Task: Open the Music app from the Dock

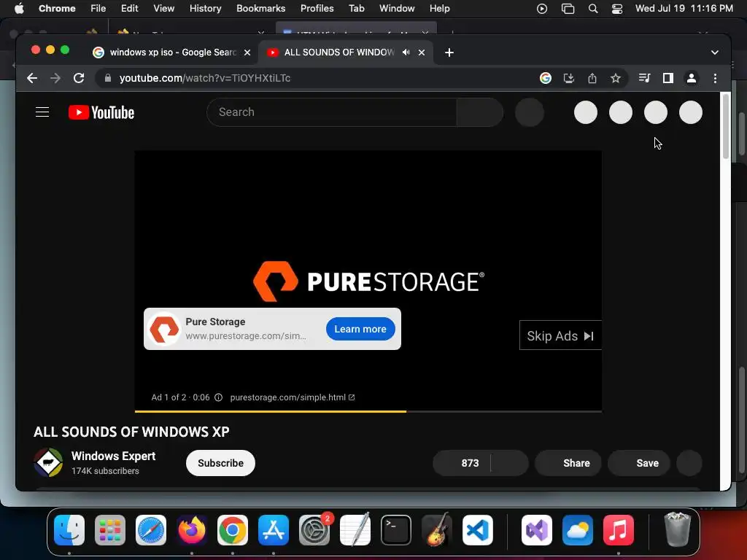Action: click(619, 530)
